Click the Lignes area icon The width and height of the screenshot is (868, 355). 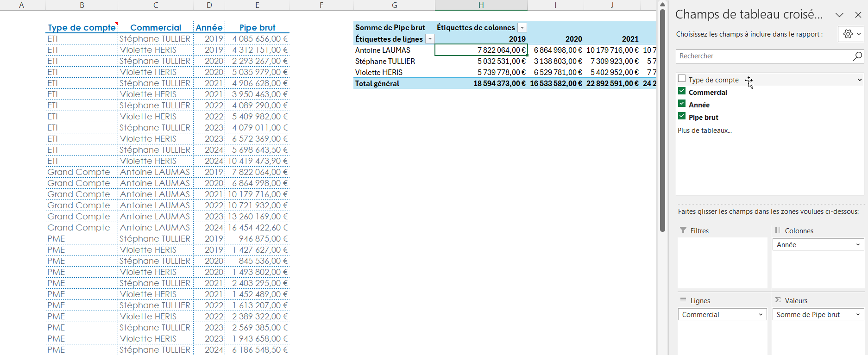(683, 300)
